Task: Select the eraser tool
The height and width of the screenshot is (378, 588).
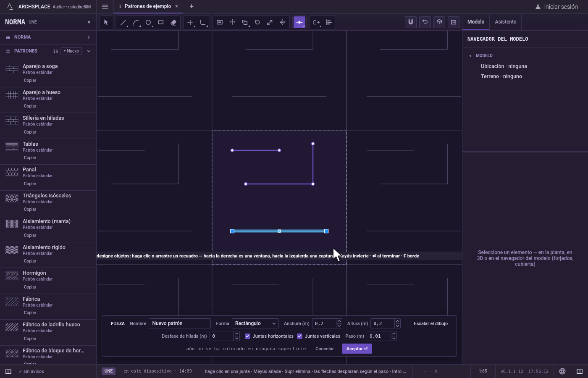Action: [x=173, y=22]
